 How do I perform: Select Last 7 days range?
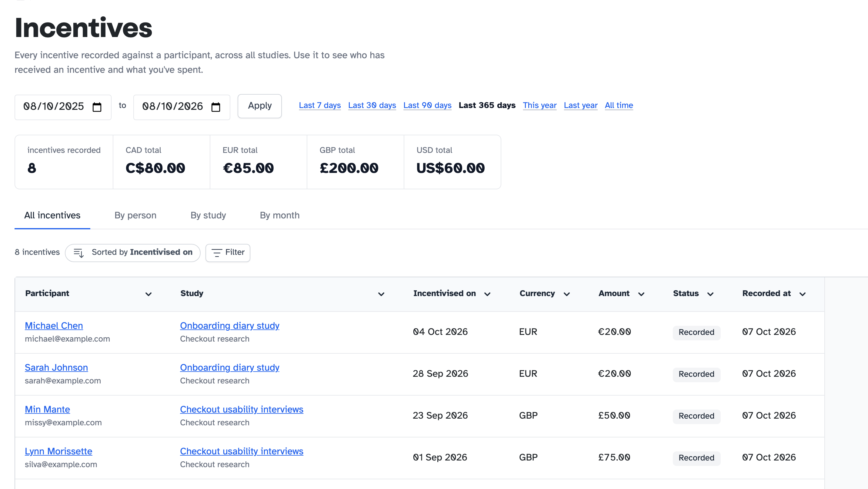pyautogui.click(x=320, y=105)
